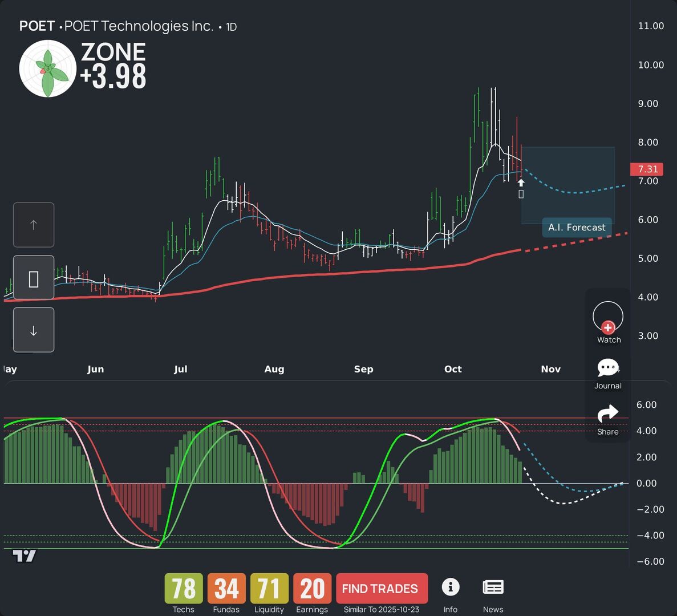Click the A.I. Forecast label
This screenshot has width=677, height=616.
pyautogui.click(x=577, y=228)
